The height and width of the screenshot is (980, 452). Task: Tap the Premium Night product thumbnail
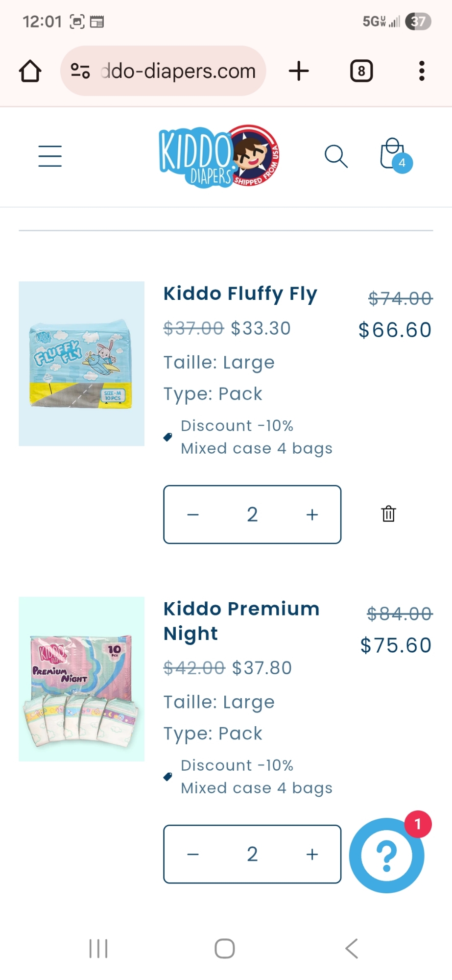[81, 679]
